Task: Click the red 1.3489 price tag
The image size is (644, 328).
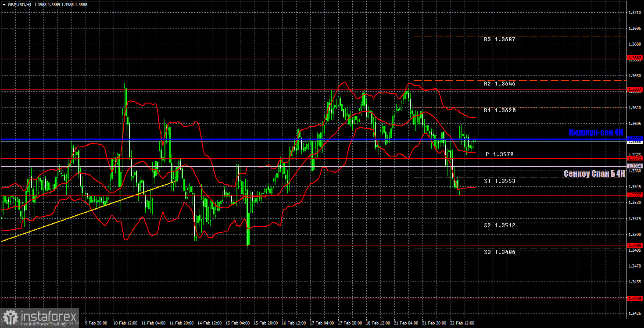Action: click(x=635, y=246)
